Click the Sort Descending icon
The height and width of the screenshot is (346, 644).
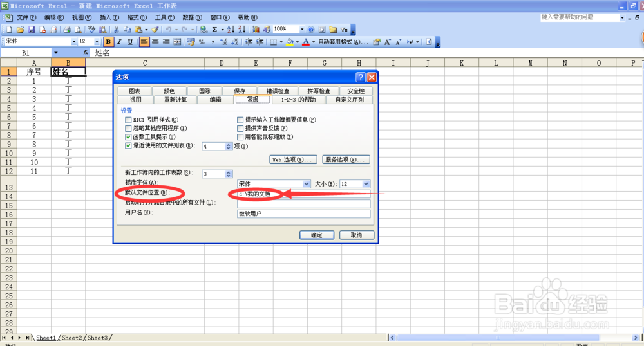241,30
